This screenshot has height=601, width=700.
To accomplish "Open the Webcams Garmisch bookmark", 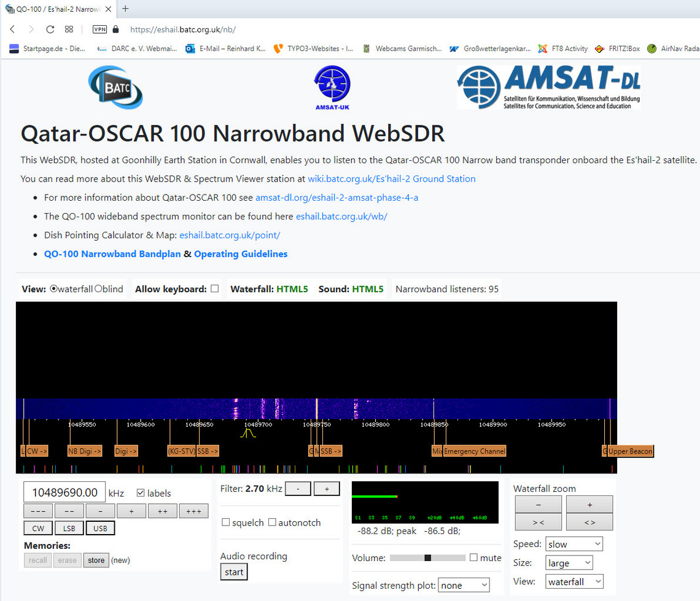I will click(402, 48).
